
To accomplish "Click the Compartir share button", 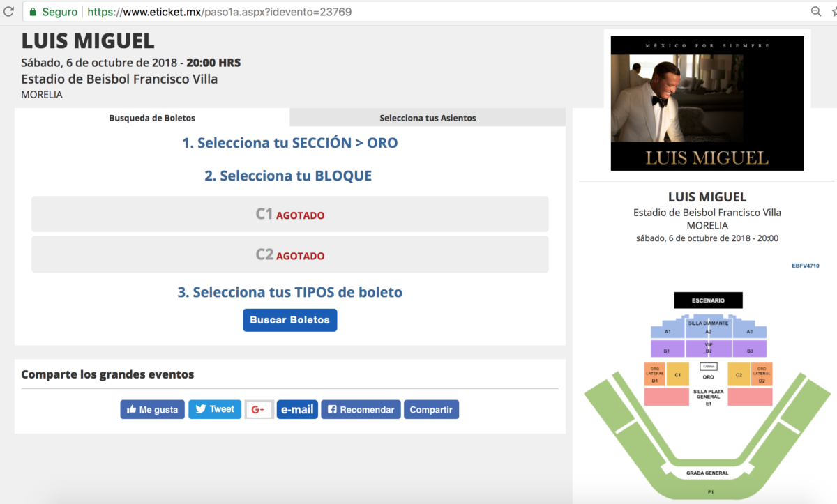I will pos(431,409).
